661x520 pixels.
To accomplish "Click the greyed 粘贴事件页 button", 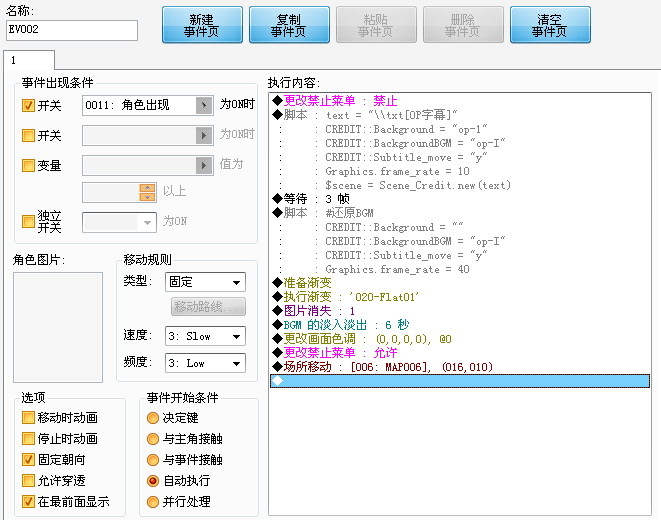I will click(376, 25).
